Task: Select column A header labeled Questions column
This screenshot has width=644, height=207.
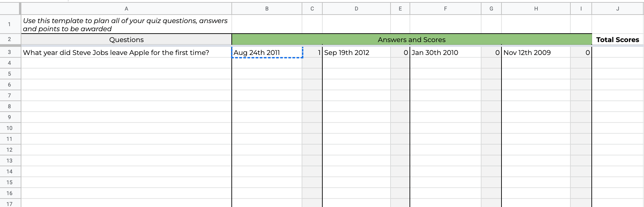Action: (x=126, y=8)
